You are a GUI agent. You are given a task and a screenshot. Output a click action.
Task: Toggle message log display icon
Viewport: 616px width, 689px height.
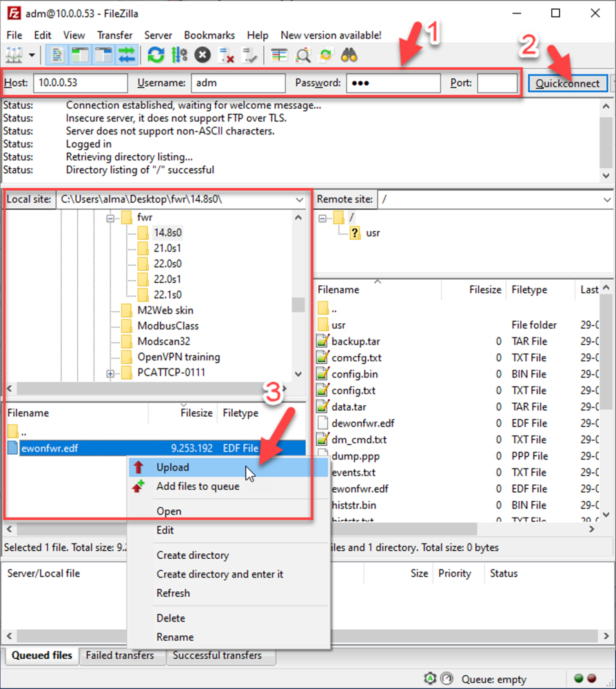tap(58, 54)
